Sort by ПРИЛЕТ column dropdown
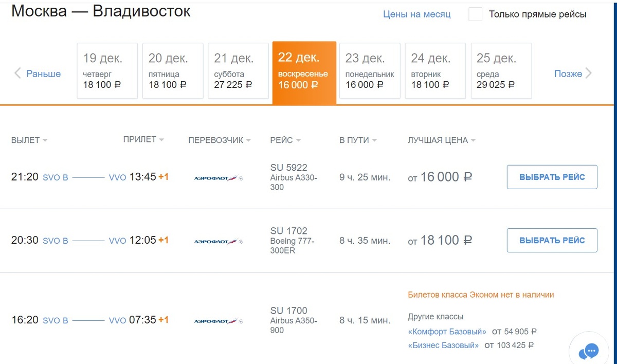 tap(143, 140)
